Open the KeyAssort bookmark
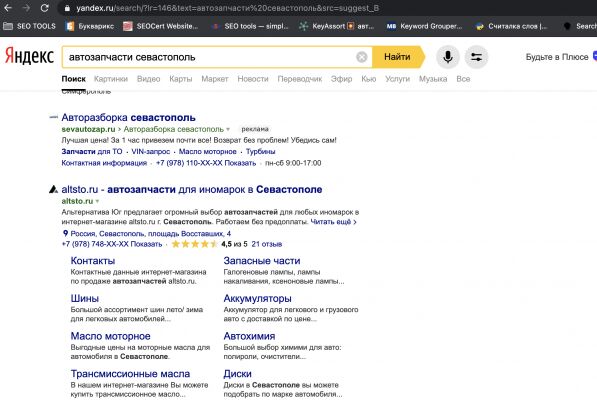597x400 pixels. [337, 26]
